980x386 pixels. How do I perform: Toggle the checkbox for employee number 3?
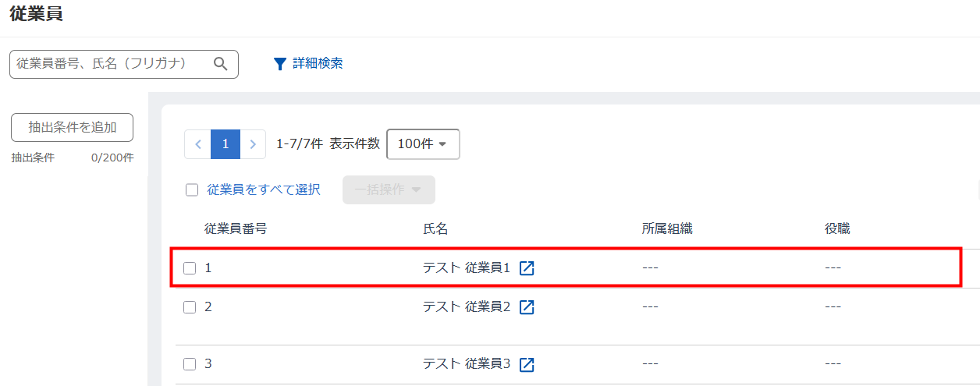click(x=190, y=364)
